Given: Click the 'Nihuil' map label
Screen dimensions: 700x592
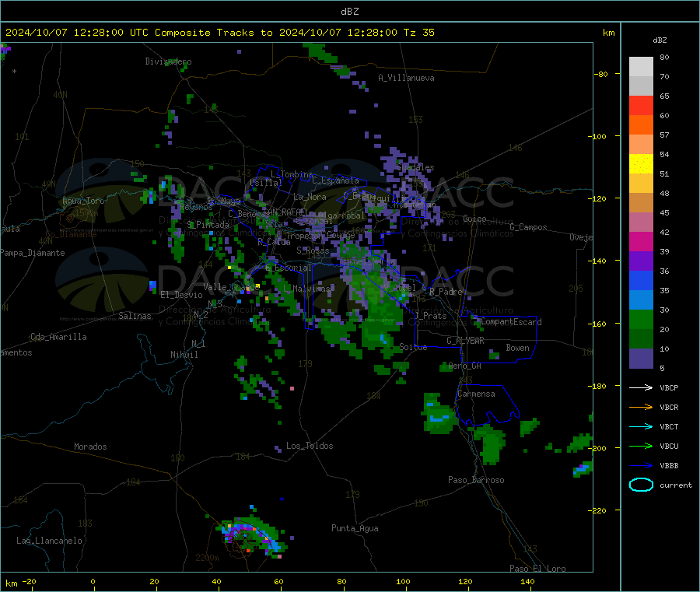Looking at the screenshot, I should 184,355.
